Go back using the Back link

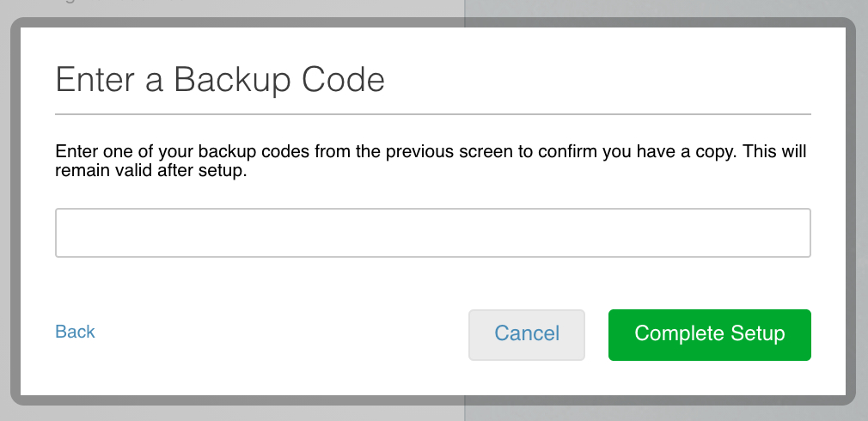[x=75, y=332]
